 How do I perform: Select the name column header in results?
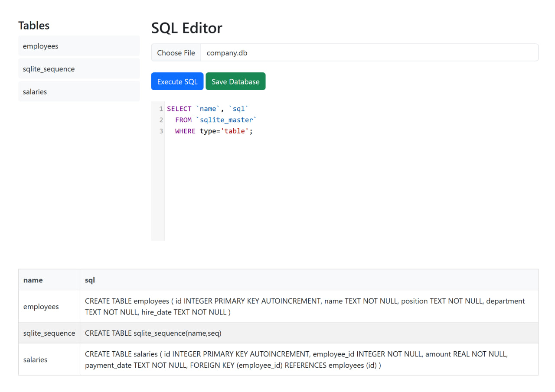click(x=33, y=280)
